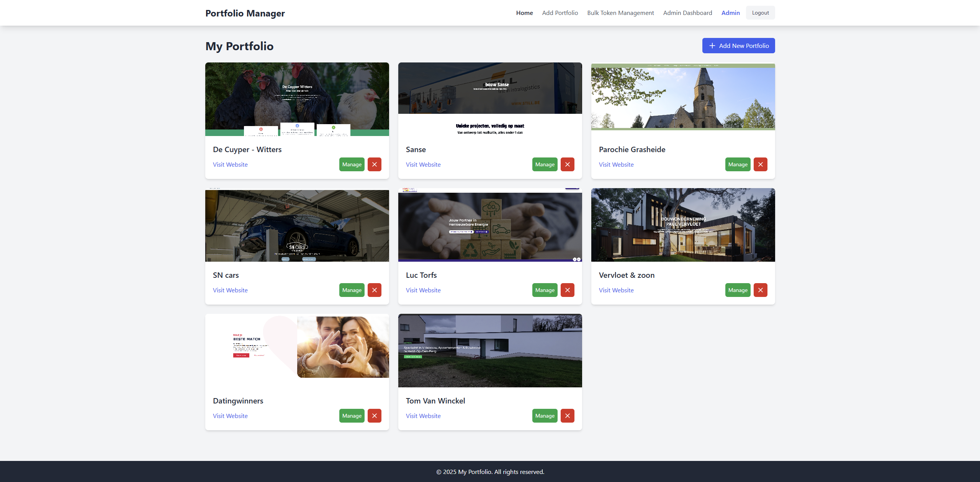Select the Sanse card title
The height and width of the screenshot is (482, 980).
(416, 149)
